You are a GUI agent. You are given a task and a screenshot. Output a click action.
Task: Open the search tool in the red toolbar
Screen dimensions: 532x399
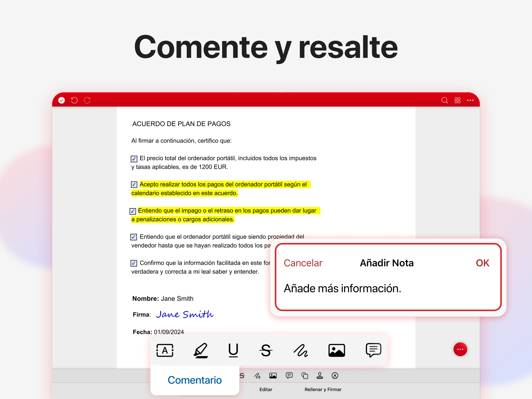444,100
